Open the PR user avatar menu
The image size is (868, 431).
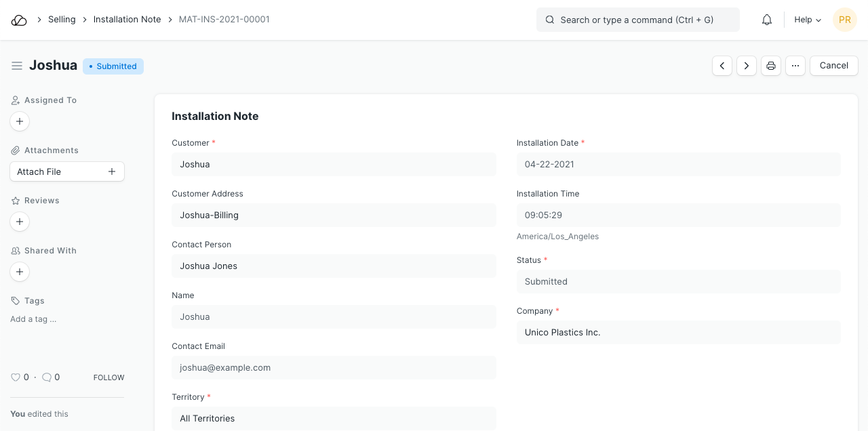pyautogui.click(x=845, y=20)
